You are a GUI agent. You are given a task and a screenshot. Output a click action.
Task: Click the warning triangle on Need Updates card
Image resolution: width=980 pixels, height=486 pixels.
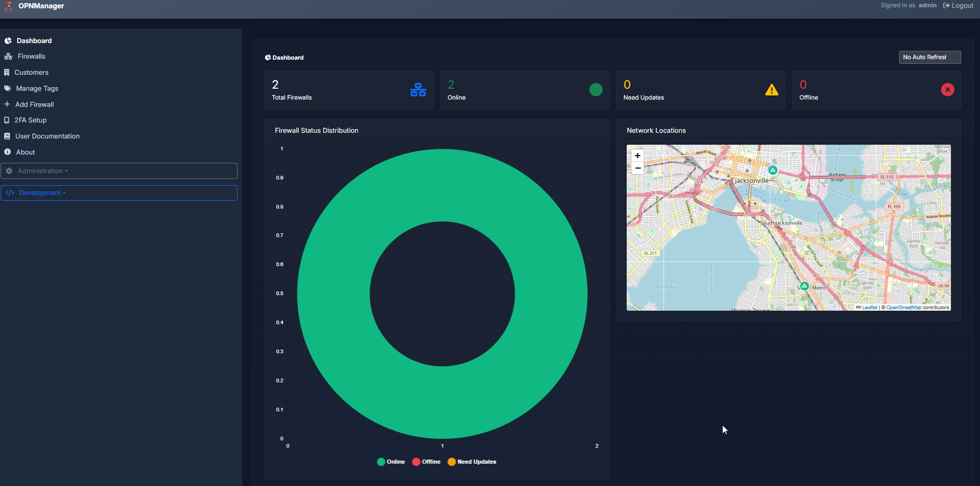pos(772,90)
